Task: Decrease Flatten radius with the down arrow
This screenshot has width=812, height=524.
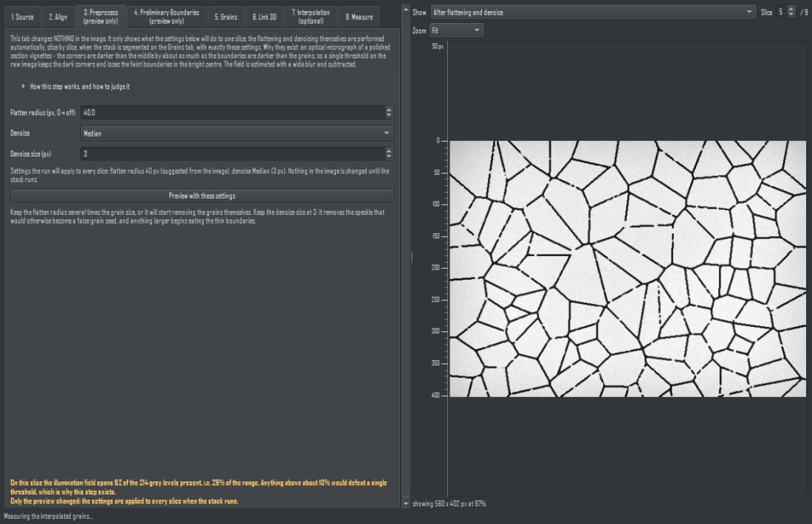Action: click(x=389, y=115)
